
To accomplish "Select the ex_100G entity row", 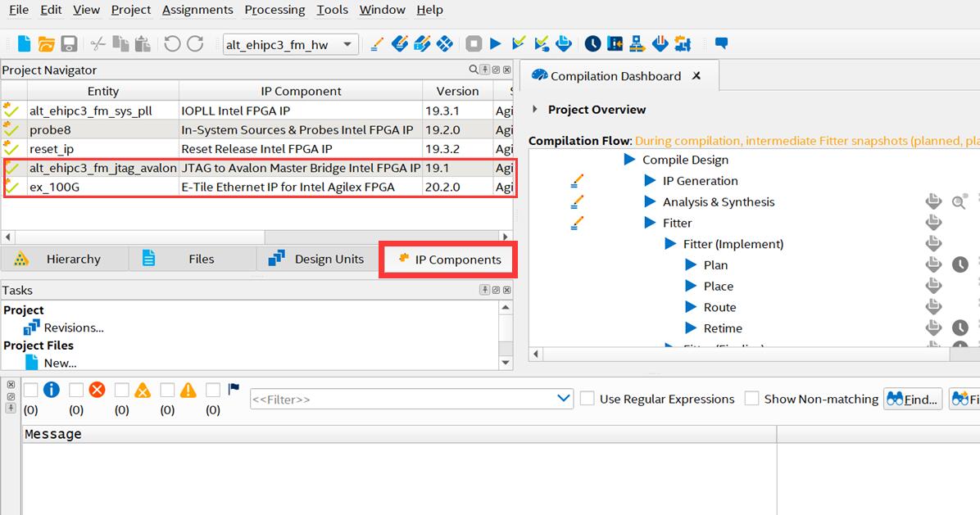I will [x=257, y=187].
